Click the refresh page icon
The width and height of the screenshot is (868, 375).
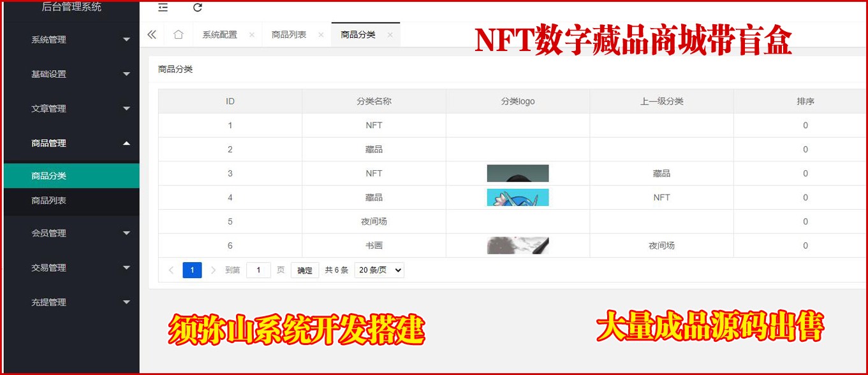[x=198, y=8]
